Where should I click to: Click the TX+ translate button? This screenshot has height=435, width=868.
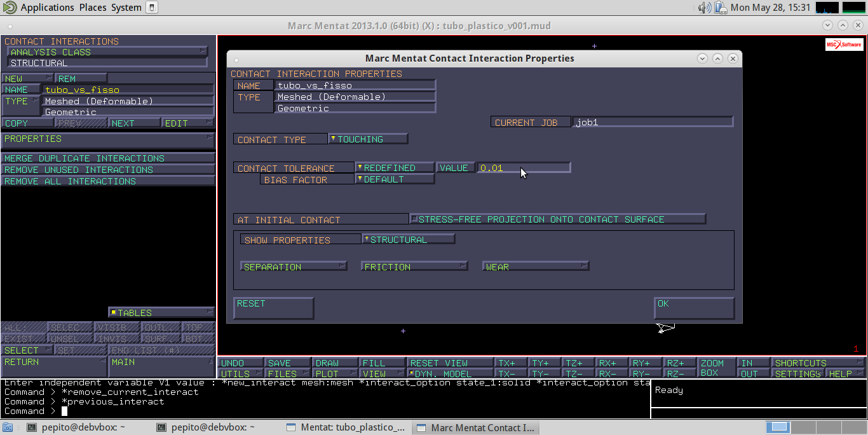[x=512, y=362]
